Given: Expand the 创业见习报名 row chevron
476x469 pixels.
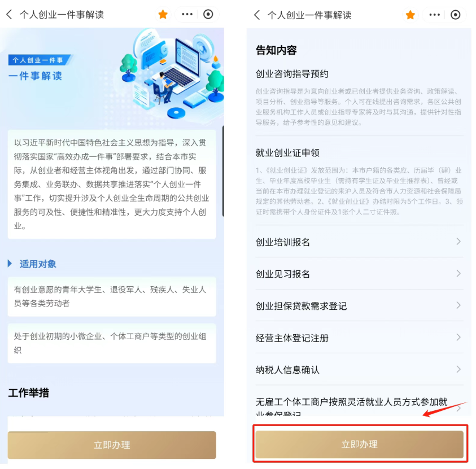Looking at the screenshot, I should point(458,274).
